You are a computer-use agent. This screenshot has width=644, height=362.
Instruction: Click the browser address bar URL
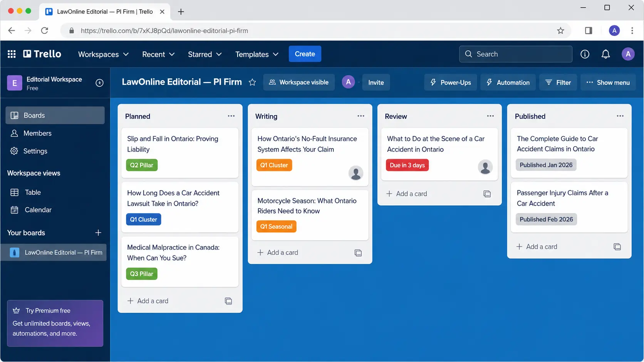coord(164,31)
